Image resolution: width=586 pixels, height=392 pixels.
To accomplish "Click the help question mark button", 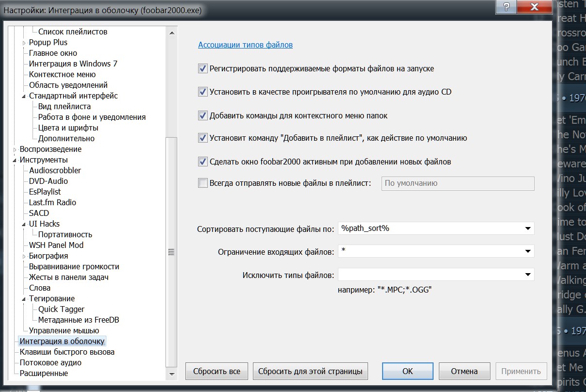I will [x=506, y=7].
